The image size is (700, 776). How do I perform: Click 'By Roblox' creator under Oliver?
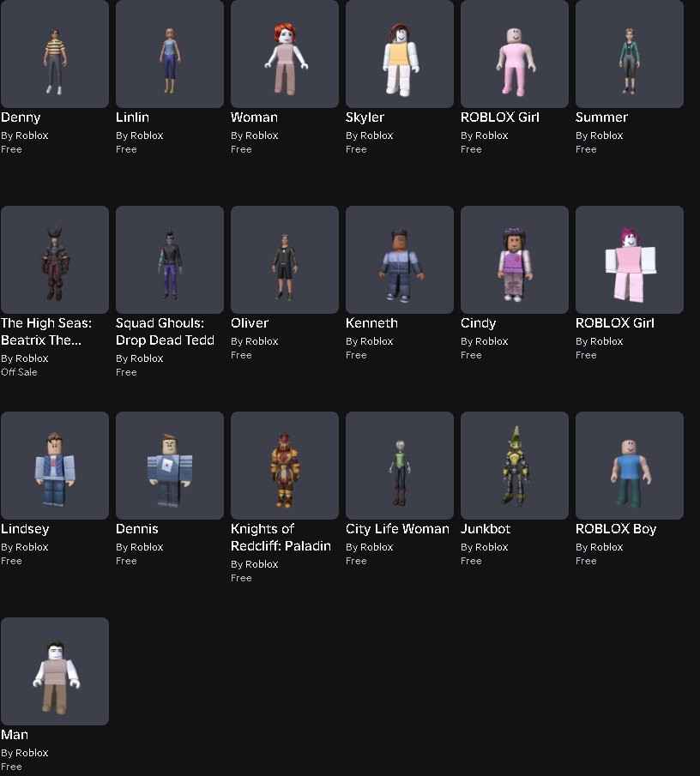click(255, 341)
